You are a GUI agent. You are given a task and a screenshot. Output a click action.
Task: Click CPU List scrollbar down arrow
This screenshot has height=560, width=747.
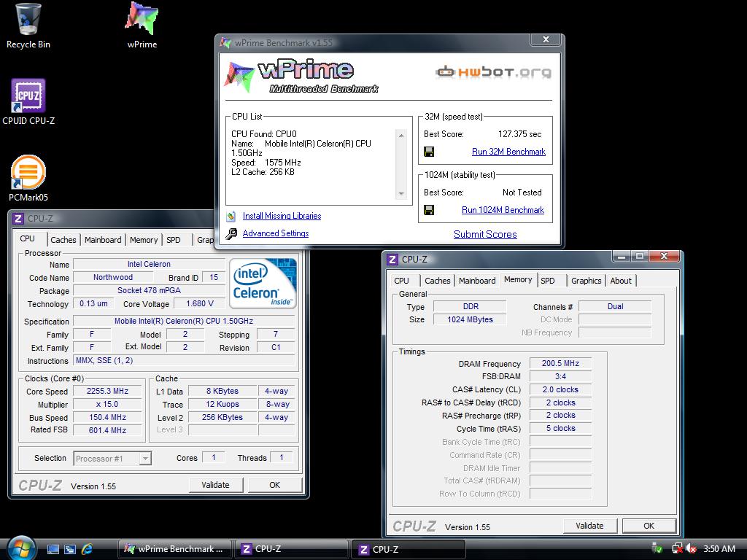[401, 193]
